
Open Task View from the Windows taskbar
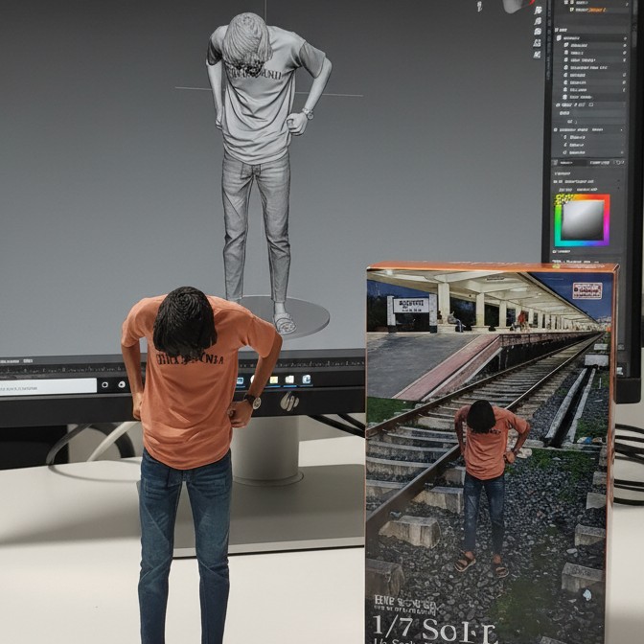[123, 384]
